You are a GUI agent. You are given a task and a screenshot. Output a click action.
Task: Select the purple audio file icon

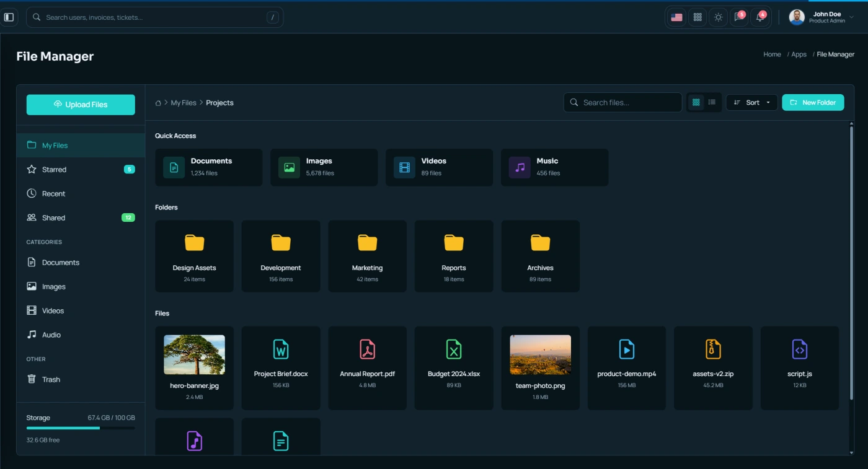(194, 441)
